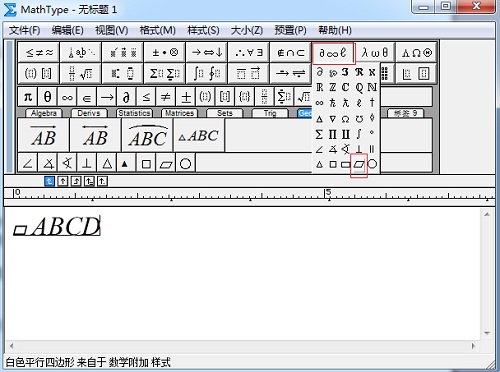Insert complex numbers ℂ symbol
500x372 pixels.
(x=346, y=87)
